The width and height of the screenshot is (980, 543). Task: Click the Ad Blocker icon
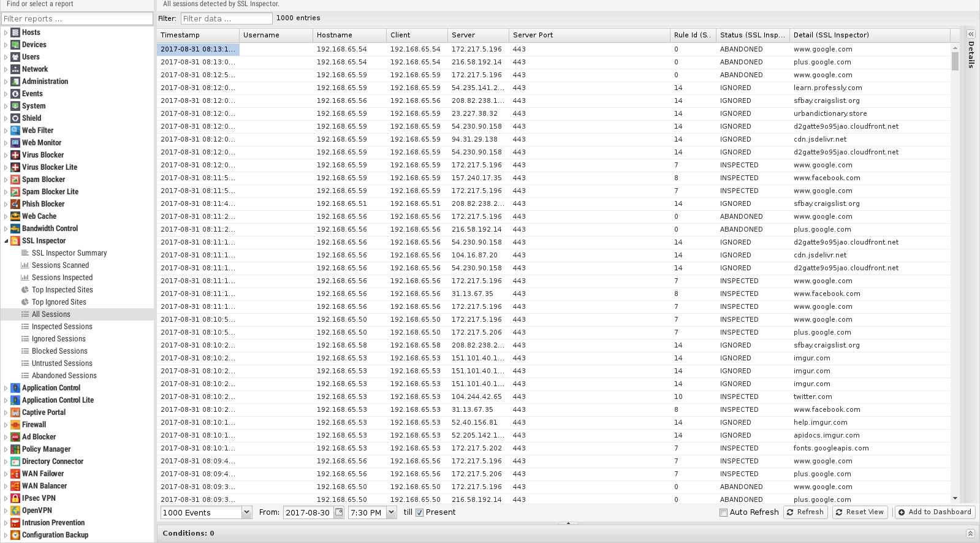pyautogui.click(x=15, y=437)
